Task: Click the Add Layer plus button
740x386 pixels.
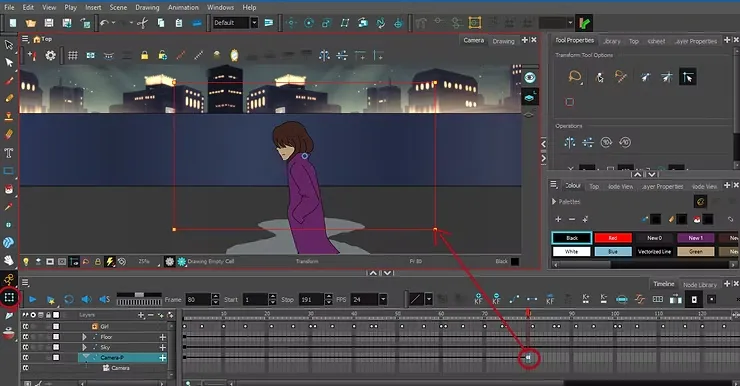Action: 141,315
